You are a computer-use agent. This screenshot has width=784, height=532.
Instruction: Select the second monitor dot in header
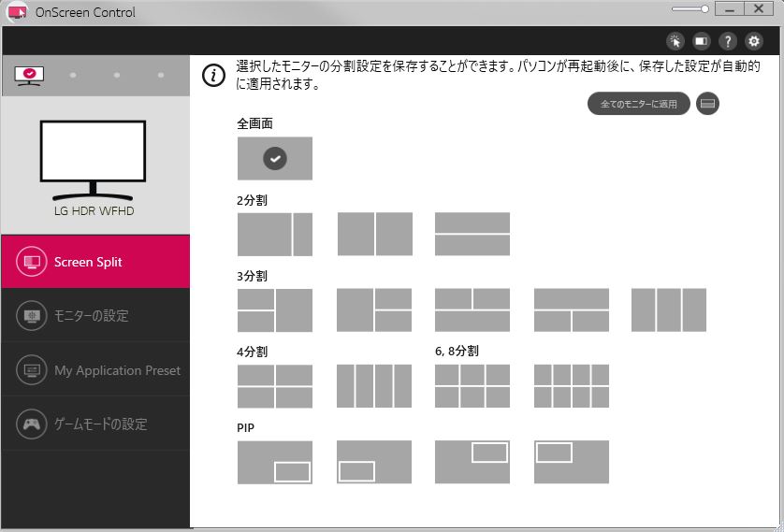(x=73, y=76)
